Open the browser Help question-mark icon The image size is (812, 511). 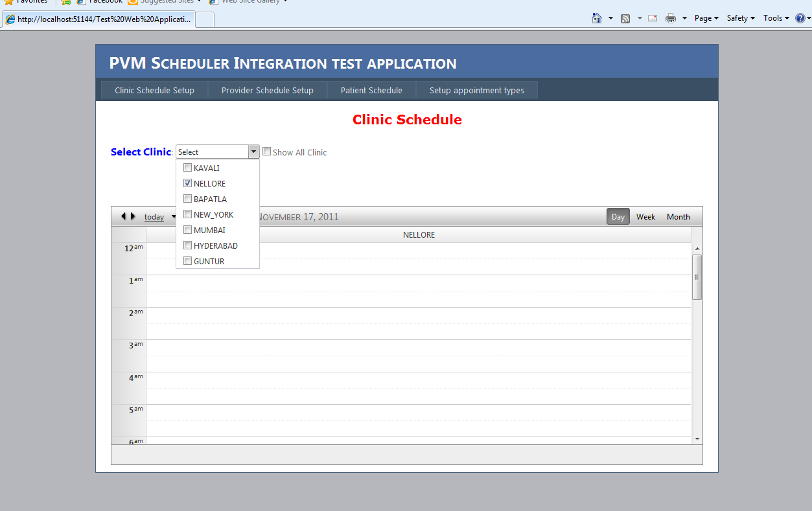click(x=800, y=18)
